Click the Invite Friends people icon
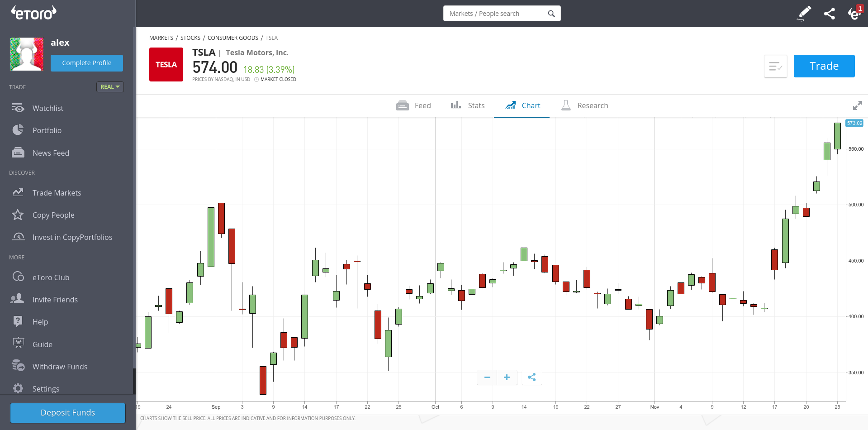 [x=17, y=299]
